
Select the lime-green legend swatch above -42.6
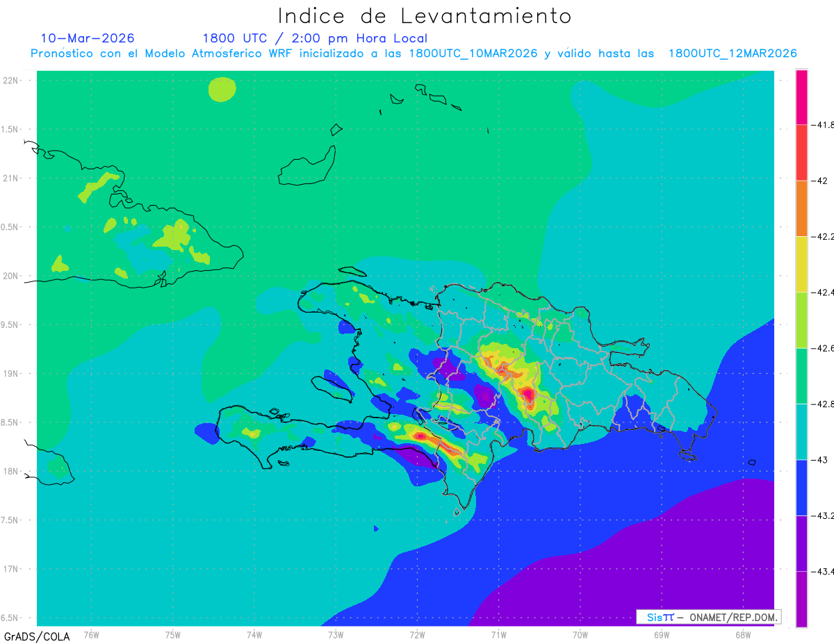point(801,320)
